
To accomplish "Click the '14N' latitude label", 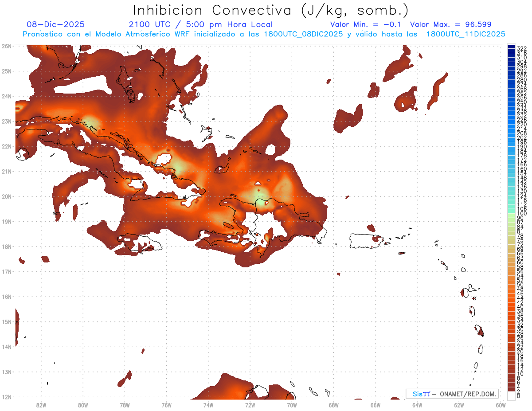I will point(6,347).
